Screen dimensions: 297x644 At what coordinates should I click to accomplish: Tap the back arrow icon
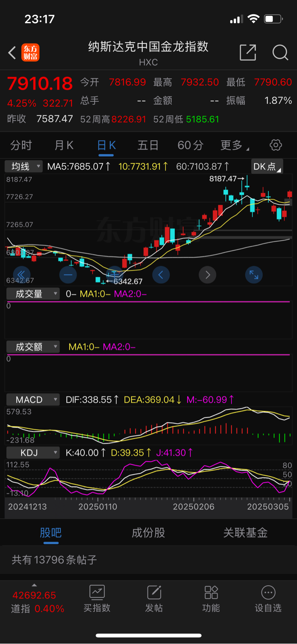click(12, 53)
